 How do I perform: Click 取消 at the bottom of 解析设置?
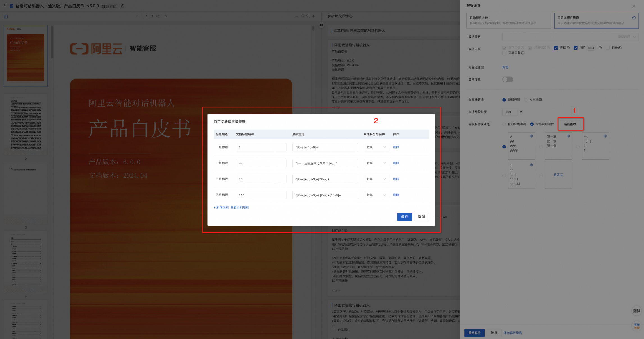pyautogui.click(x=494, y=333)
